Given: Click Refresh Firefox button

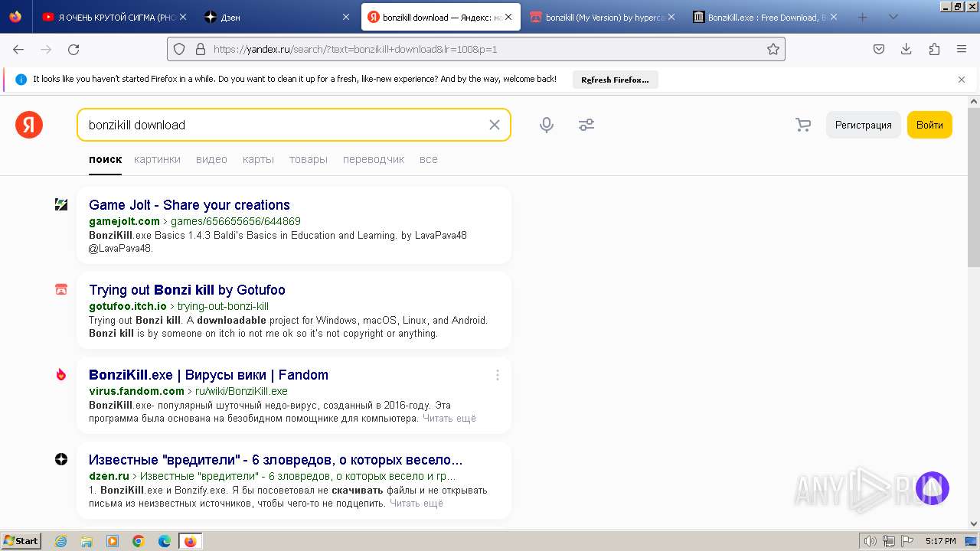Looking at the screenshot, I should 615,80.
